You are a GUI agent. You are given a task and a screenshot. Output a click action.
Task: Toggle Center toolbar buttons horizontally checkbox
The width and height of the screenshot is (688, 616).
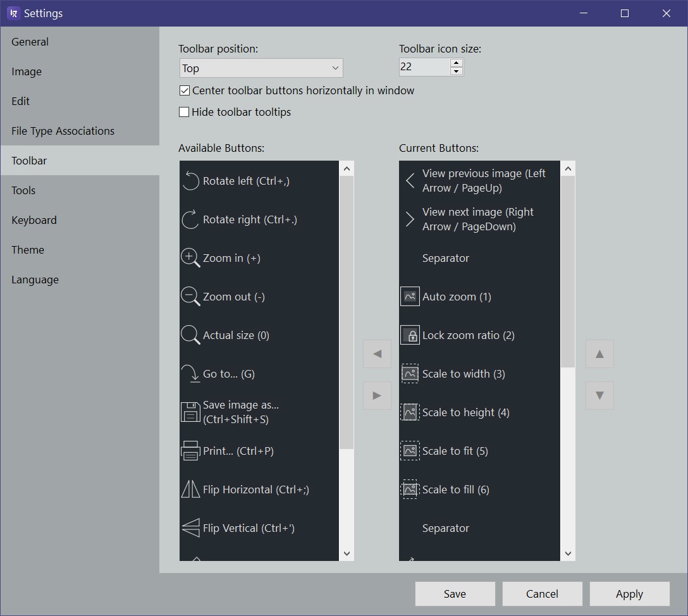point(185,90)
